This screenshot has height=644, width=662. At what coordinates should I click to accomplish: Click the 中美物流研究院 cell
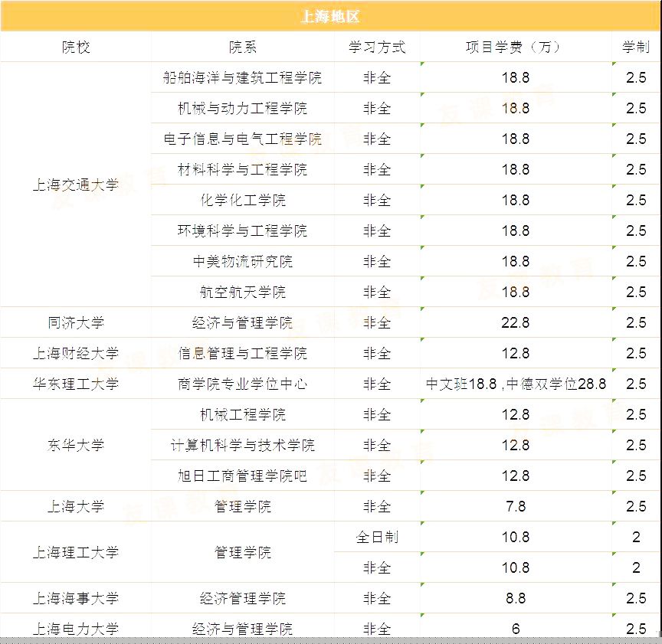pyautogui.click(x=243, y=262)
